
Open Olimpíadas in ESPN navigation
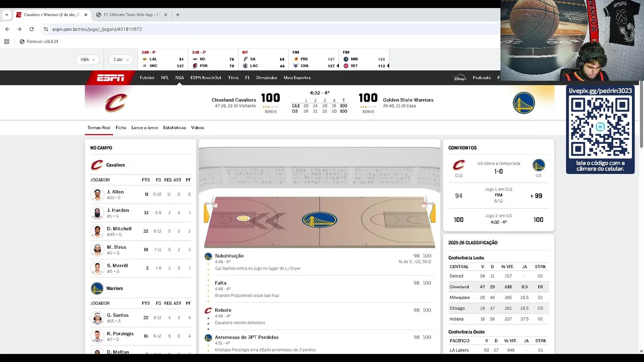click(x=266, y=78)
